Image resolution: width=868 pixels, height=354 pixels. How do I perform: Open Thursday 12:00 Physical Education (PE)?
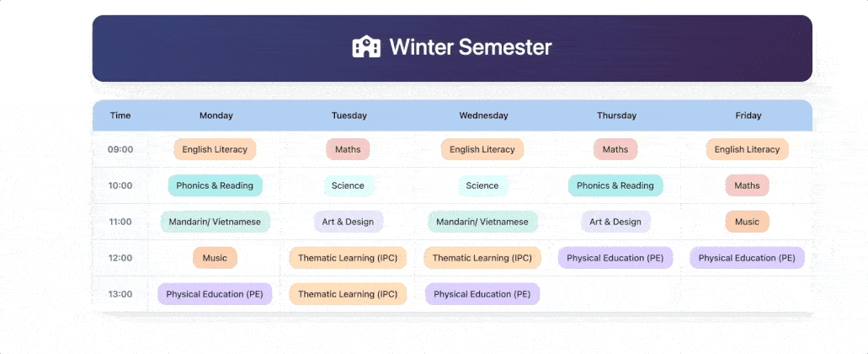[615, 258]
